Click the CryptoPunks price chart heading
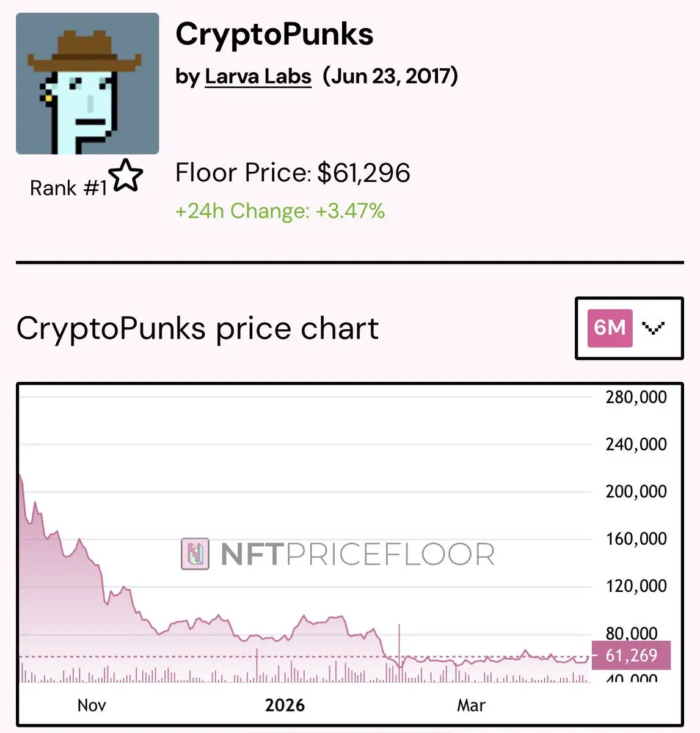 (197, 329)
